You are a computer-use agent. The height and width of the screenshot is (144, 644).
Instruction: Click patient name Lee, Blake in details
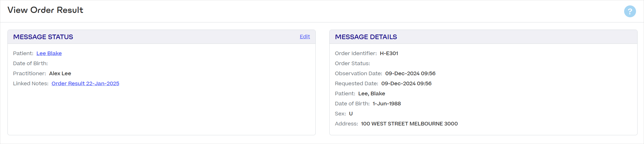[372, 94]
